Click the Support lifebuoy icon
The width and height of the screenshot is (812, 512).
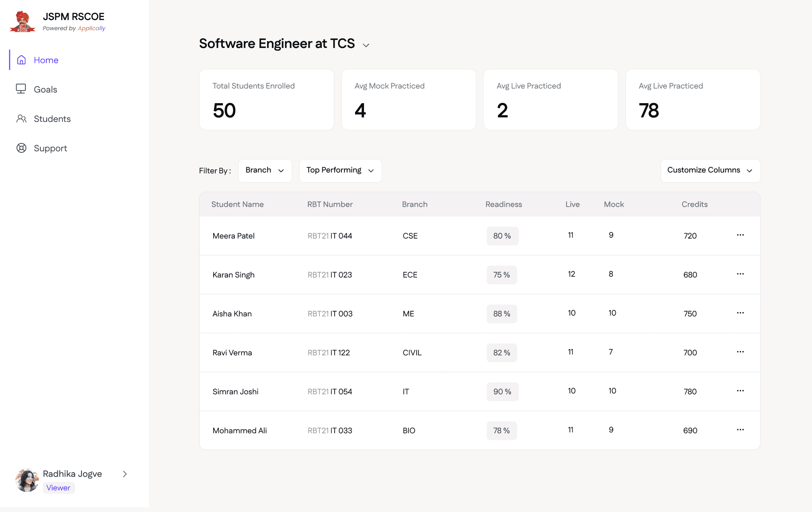(x=21, y=148)
